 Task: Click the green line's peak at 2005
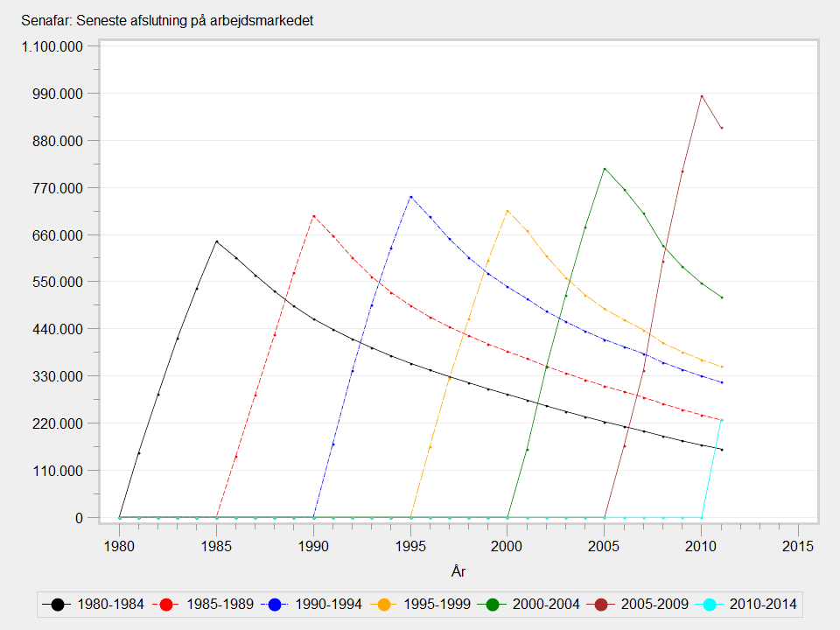coord(605,168)
